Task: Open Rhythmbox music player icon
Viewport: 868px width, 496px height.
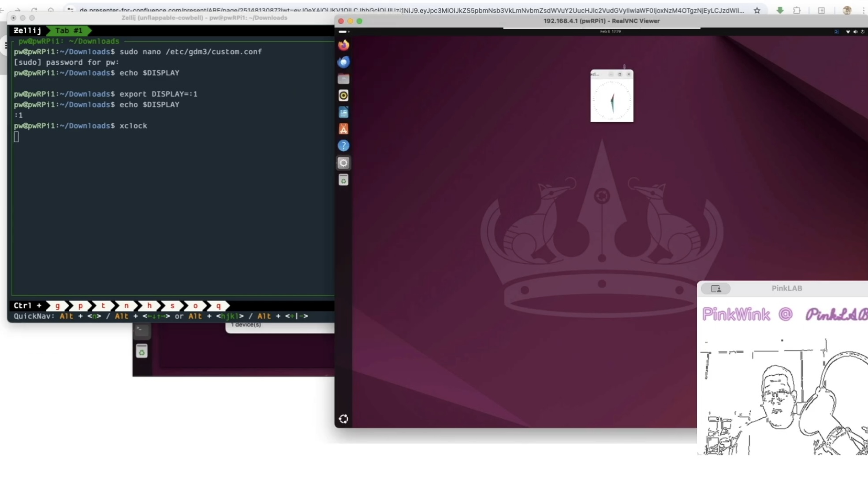Action: point(343,96)
